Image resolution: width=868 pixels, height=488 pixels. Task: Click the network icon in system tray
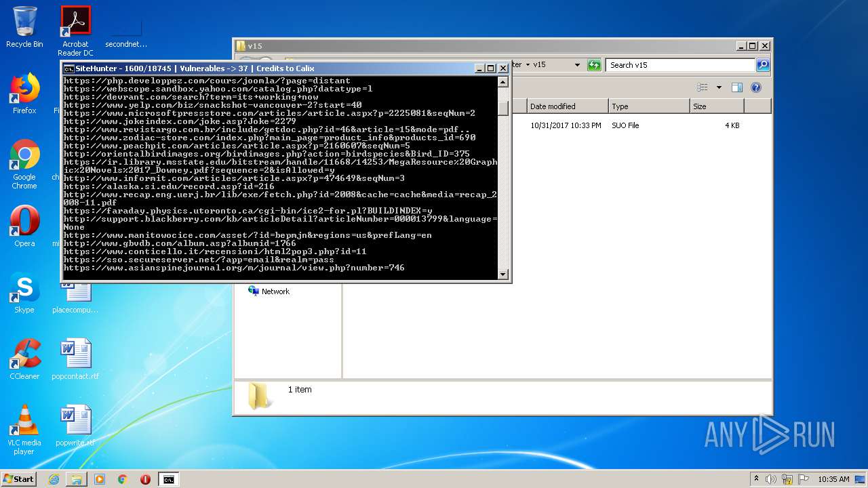(x=787, y=479)
